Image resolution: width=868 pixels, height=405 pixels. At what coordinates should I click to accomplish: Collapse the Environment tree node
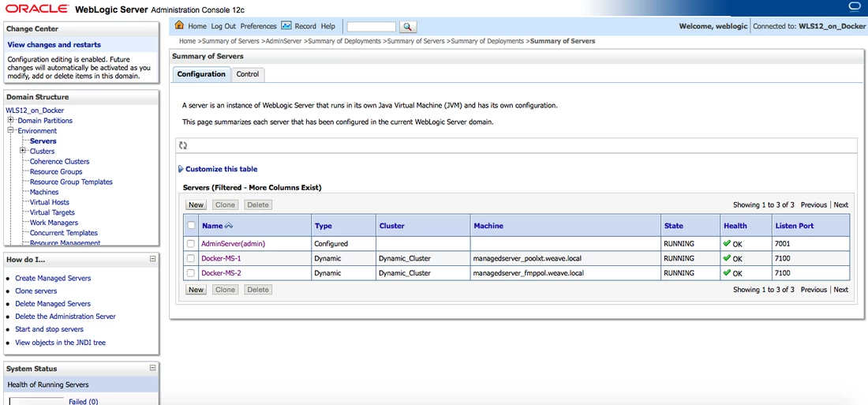tap(10, 130)
